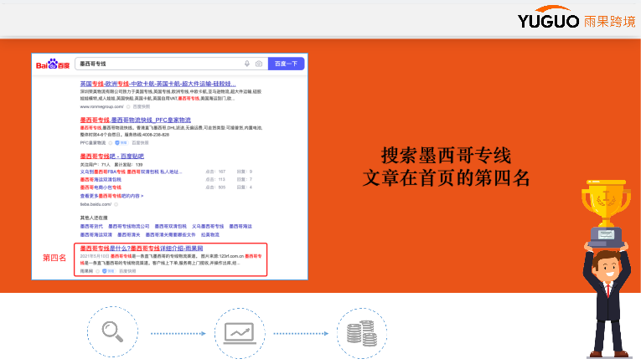Screen dimensions: 641x364
Task: Click the www.ronmegroup.com/ URL
Action: click(x=101, y=107)
